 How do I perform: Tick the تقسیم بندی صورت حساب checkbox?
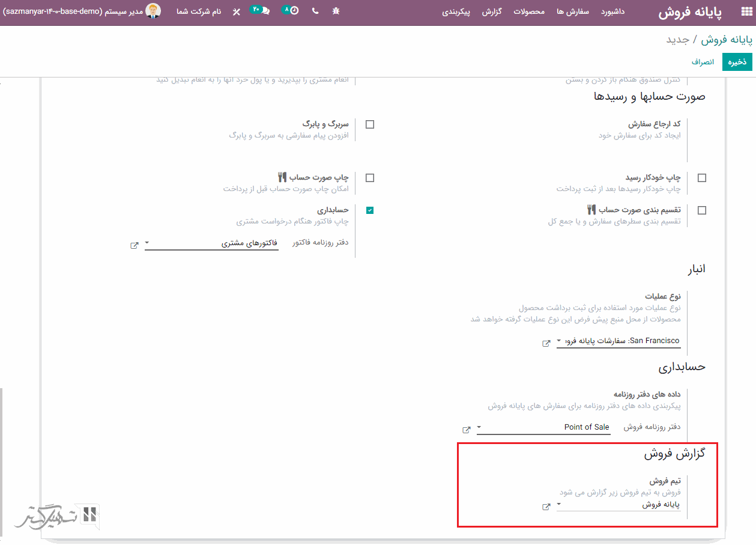pyautogui.click(x=702, y=210)
